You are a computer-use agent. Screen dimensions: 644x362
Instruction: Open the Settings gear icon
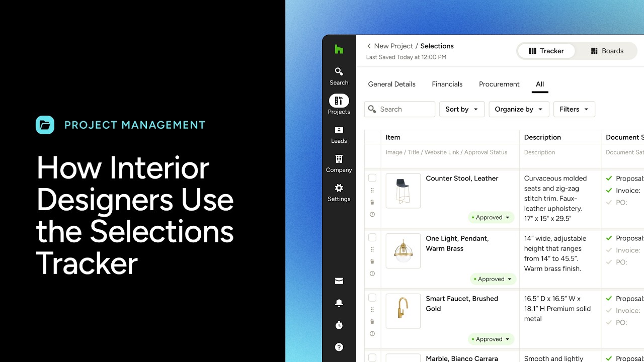[x=339, y=188]
